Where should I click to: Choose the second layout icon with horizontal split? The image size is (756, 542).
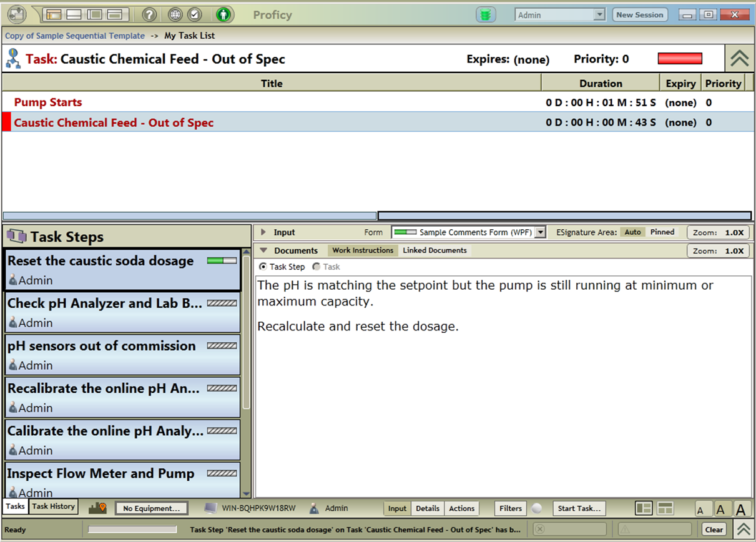point(74,14)
